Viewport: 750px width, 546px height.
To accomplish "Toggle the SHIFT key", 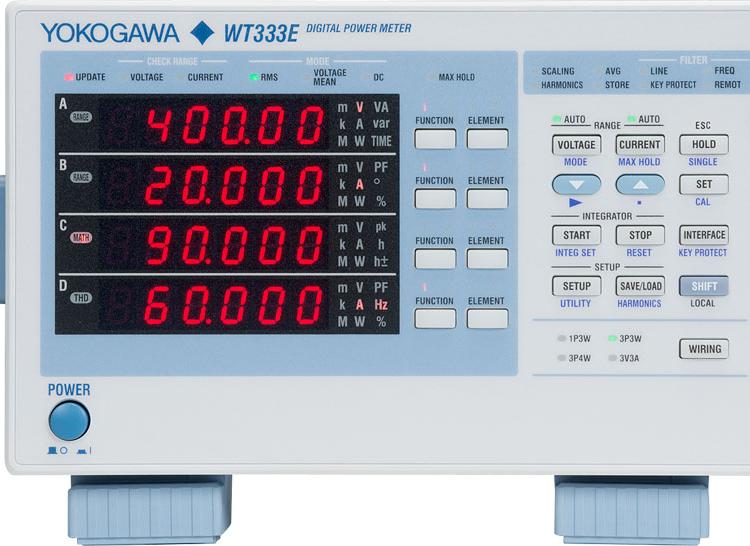I will (703, 286).
